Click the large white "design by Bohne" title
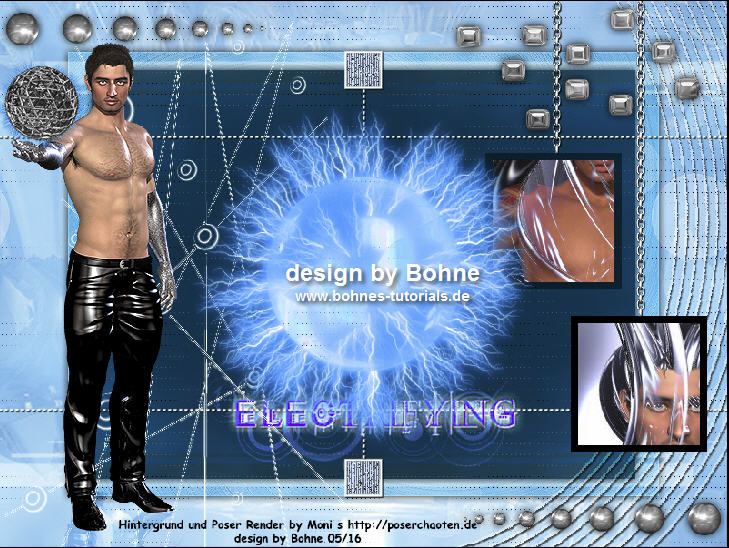This screenshot has width=729, height=548. (x=382, y=273)
